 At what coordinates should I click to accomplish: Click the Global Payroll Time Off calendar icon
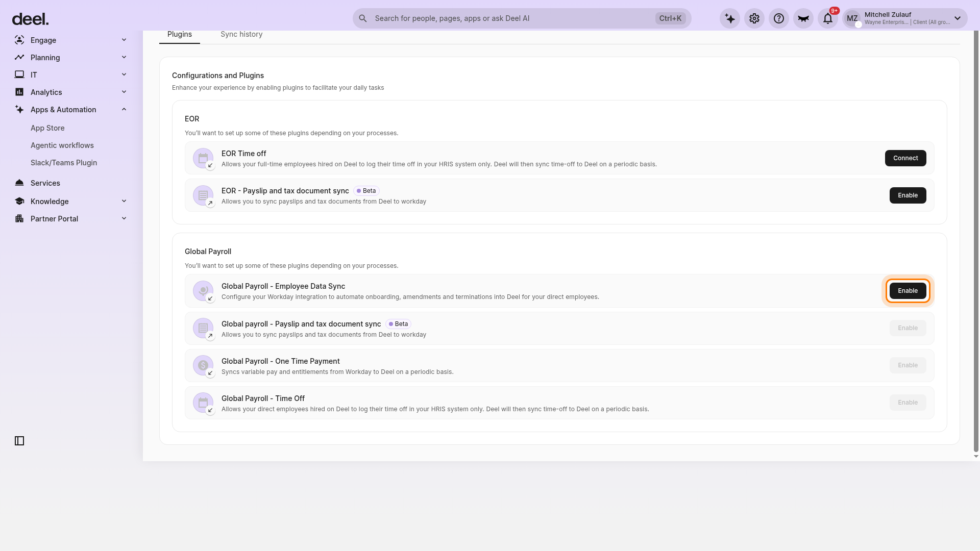click(x=203, y=403)
